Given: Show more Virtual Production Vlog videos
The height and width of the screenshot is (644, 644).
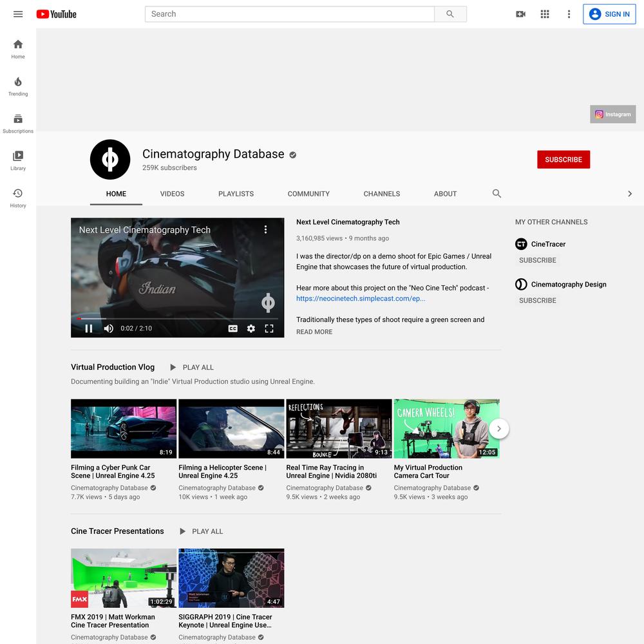Looking at the screenshot, I should click(x=499, y=429).
